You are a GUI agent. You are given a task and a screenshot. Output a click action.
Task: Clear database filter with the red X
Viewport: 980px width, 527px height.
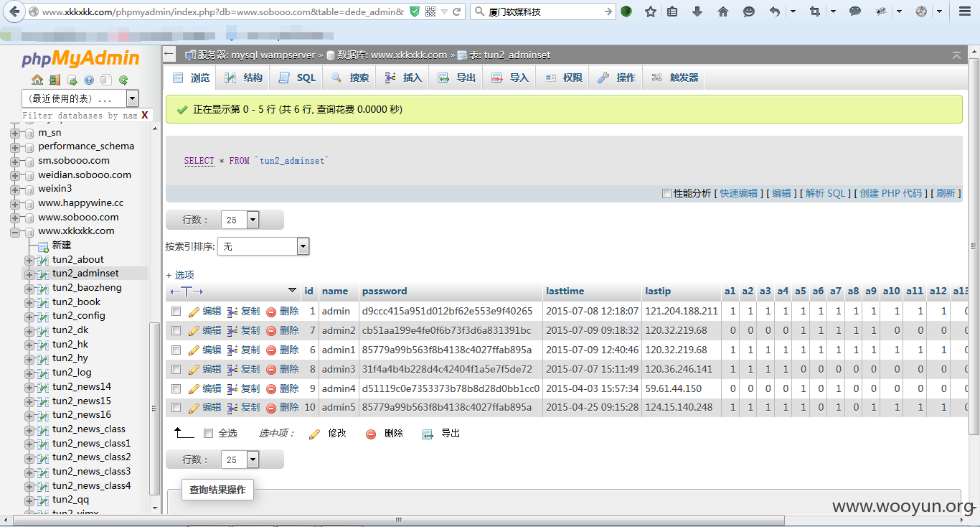click(144, 115)
